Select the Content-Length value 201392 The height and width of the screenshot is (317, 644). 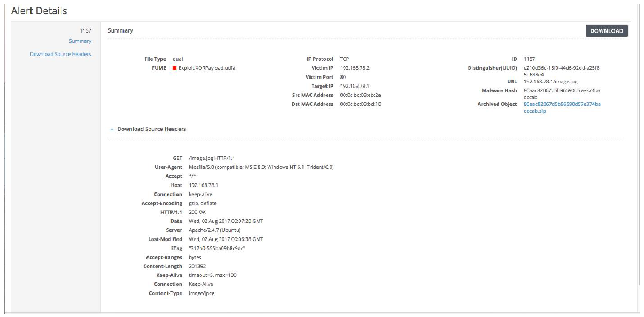pos(198,266)
